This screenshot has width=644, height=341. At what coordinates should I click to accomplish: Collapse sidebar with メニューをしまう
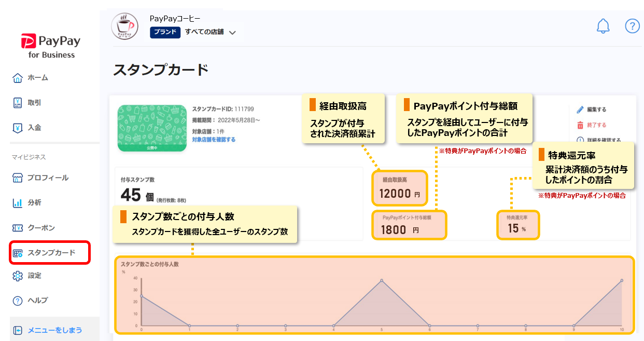click(54, 330)
